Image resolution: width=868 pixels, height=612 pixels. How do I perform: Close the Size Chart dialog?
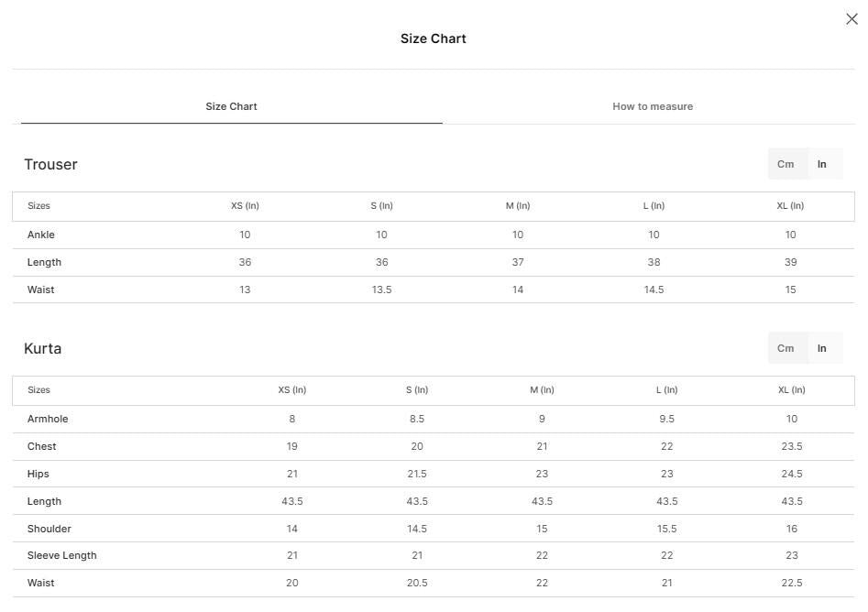pos(852,19)
